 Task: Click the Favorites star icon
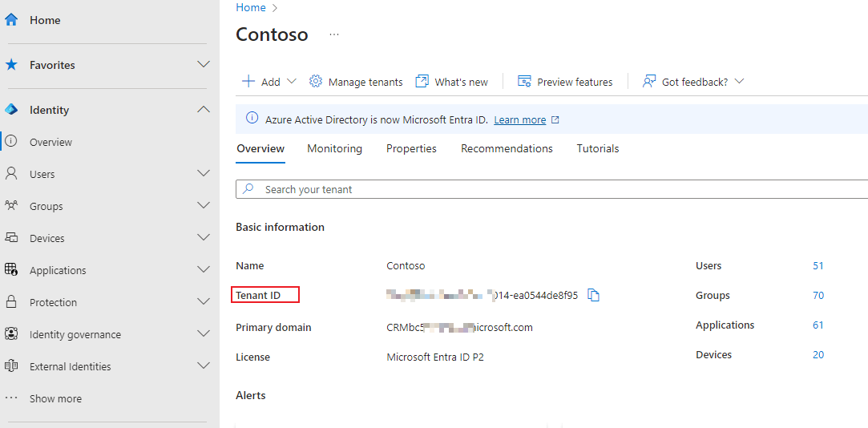(x=11, y=65)
